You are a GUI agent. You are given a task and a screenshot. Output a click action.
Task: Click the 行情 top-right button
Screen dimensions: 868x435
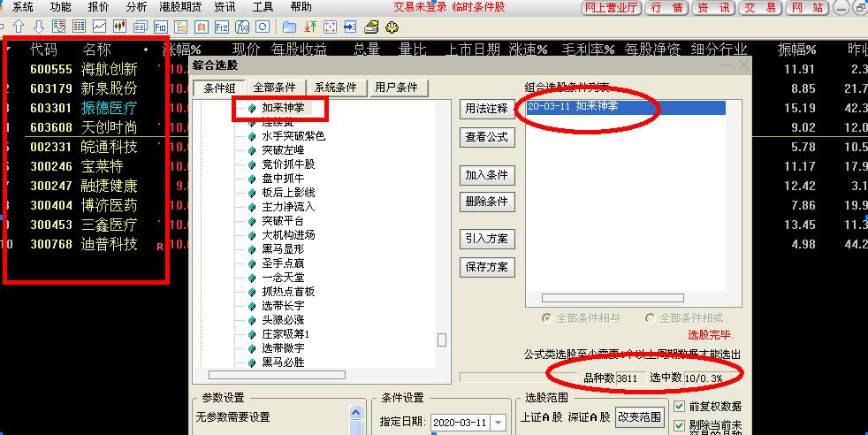pyautogui.click(x=666, y=8)
